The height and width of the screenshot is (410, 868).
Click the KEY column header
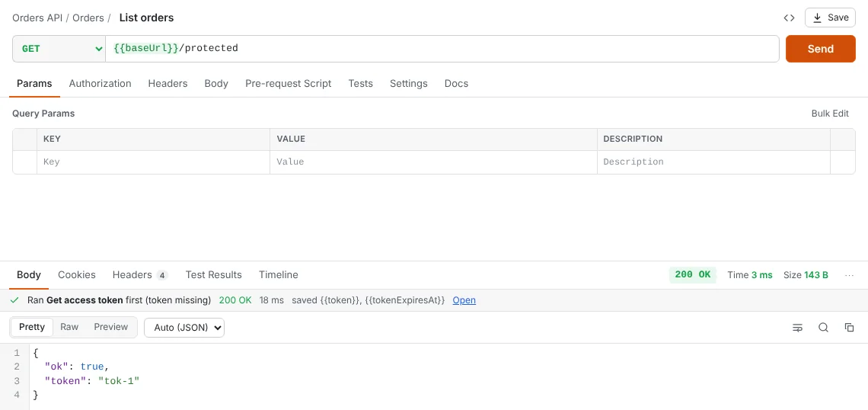tap(52, 139)
